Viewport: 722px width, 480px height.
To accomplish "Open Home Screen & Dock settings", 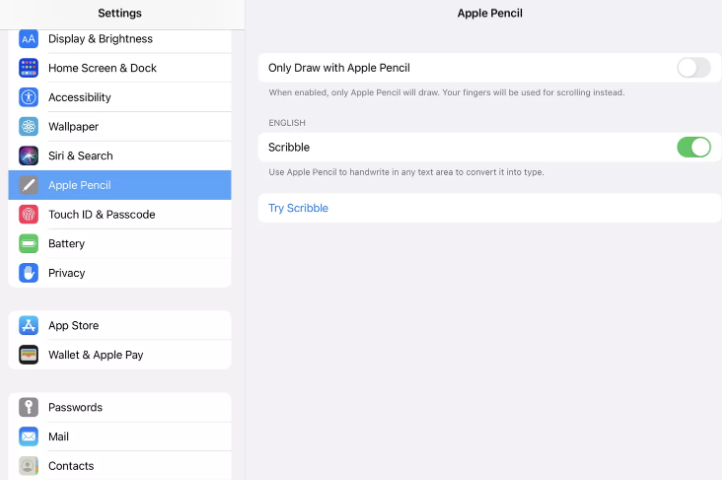I will coord(120,68).
